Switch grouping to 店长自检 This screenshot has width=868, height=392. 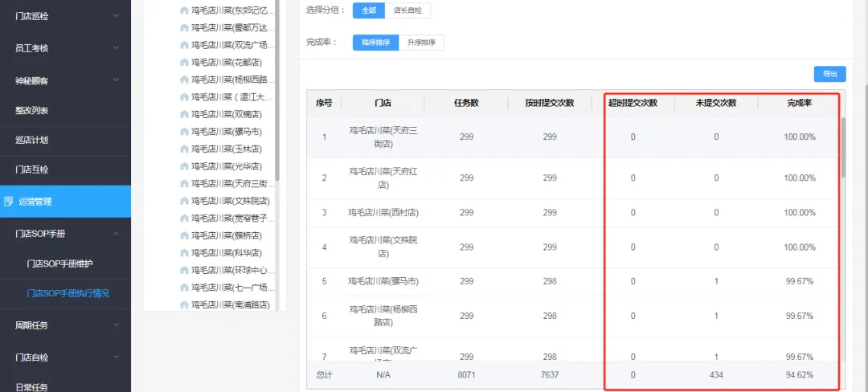[407, 10]
